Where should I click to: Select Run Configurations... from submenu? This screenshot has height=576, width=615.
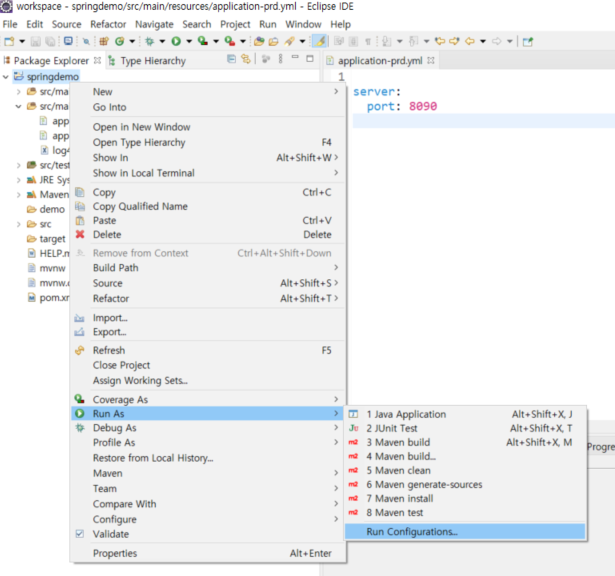(x=412, y=532)
